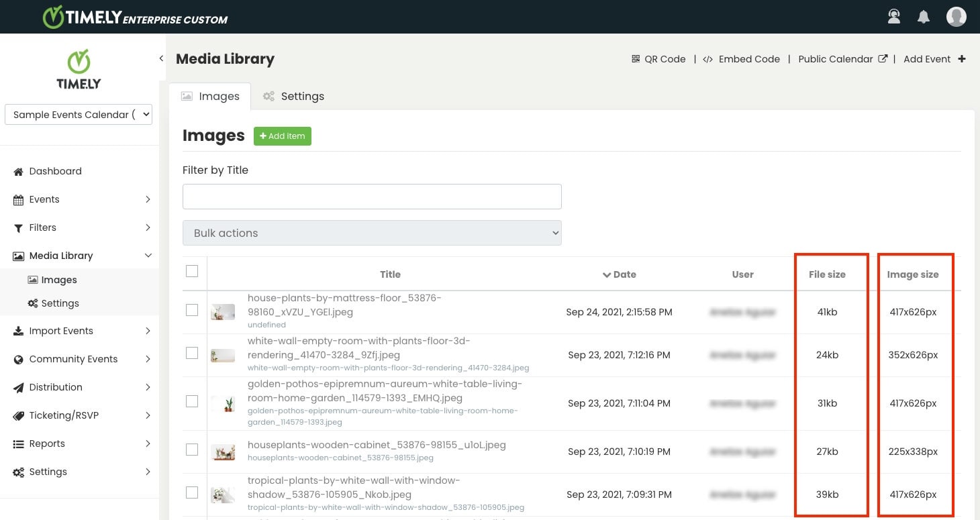The height and width of the screenshot is (520, 980).
Task: Select the white-wall-empty-room image checkbox
Action: [192, 352]
